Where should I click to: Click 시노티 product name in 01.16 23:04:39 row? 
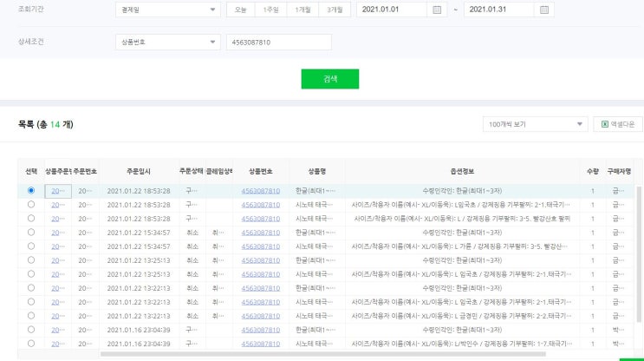314,344
